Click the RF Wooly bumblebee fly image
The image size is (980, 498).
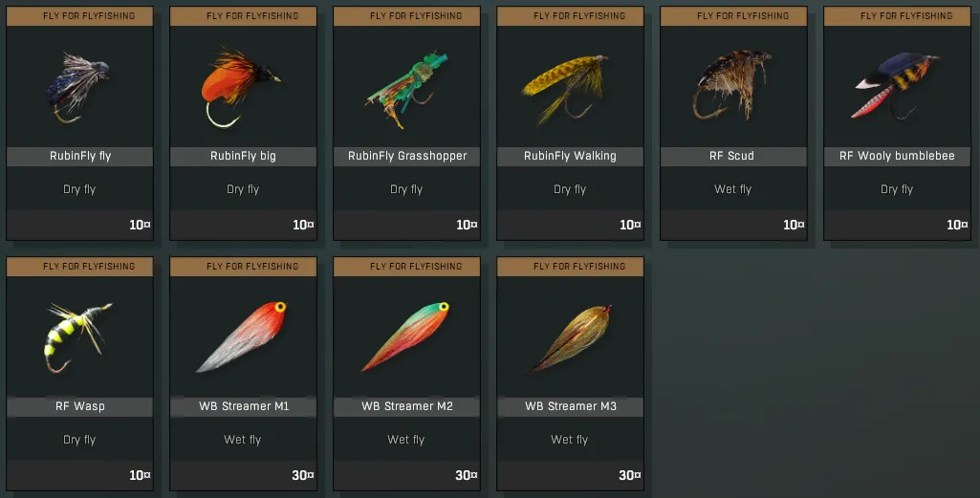point(895,86)
